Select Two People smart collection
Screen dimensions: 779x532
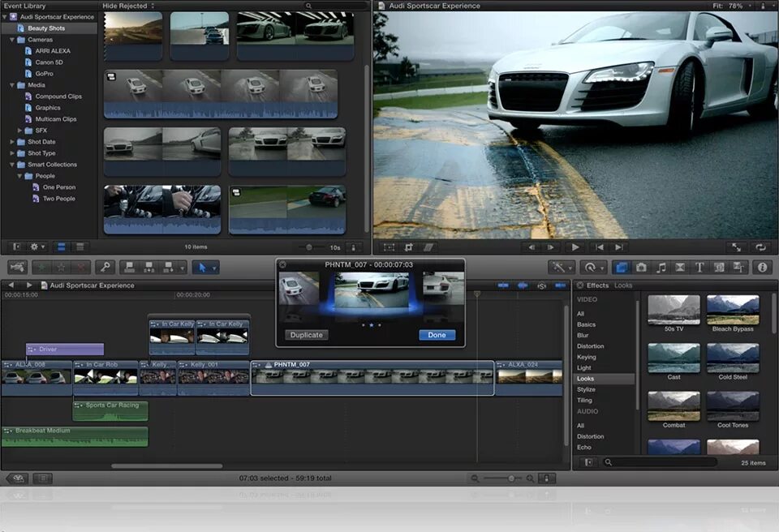[58, 199]
